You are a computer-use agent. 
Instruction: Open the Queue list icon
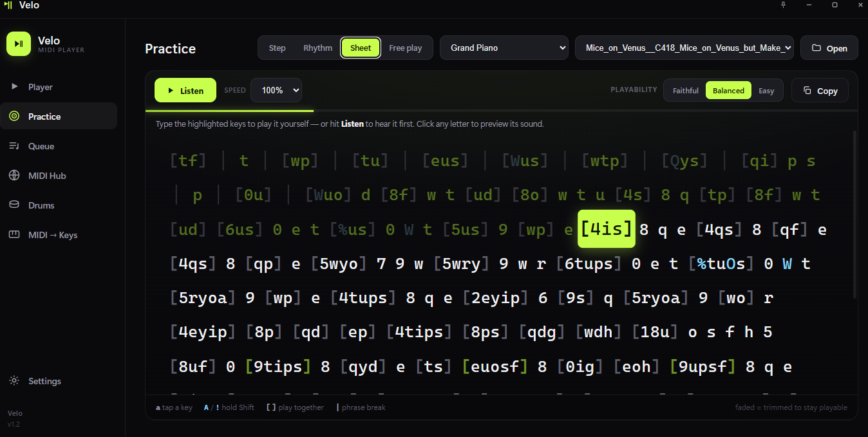(14, 146)
